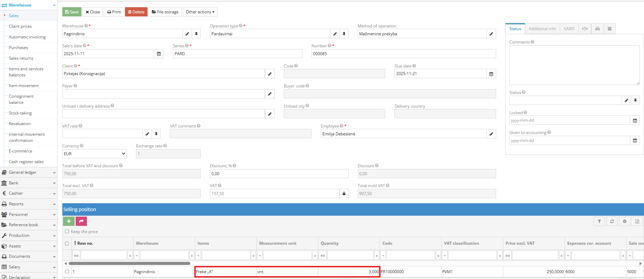
Task: Open the filter icon in selling position grid
Action: 599,221
